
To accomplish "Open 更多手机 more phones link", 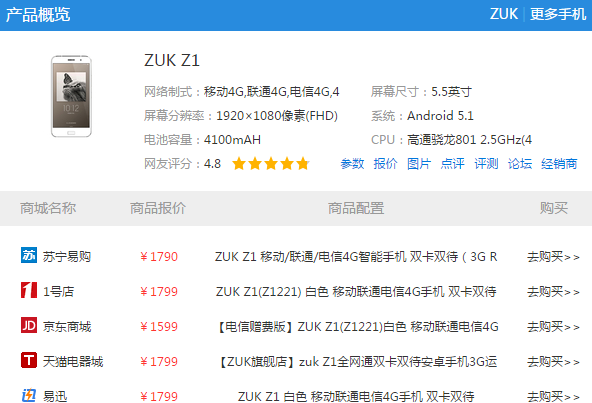I will click(x=558, y=14).
